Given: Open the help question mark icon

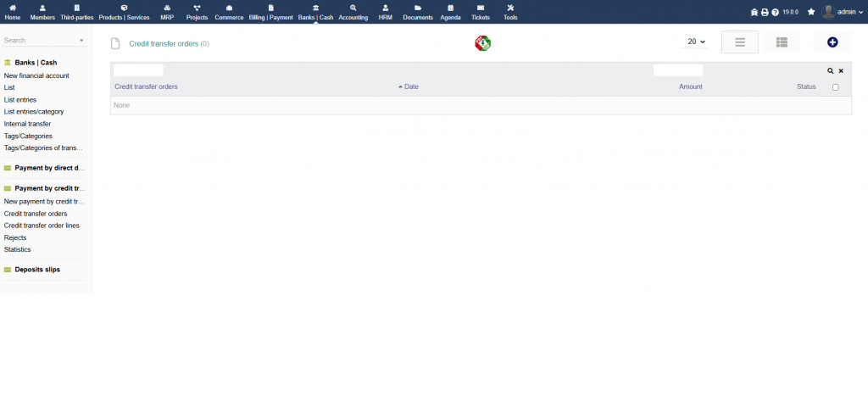Looking at the screenshot, I should coord(775,12).
